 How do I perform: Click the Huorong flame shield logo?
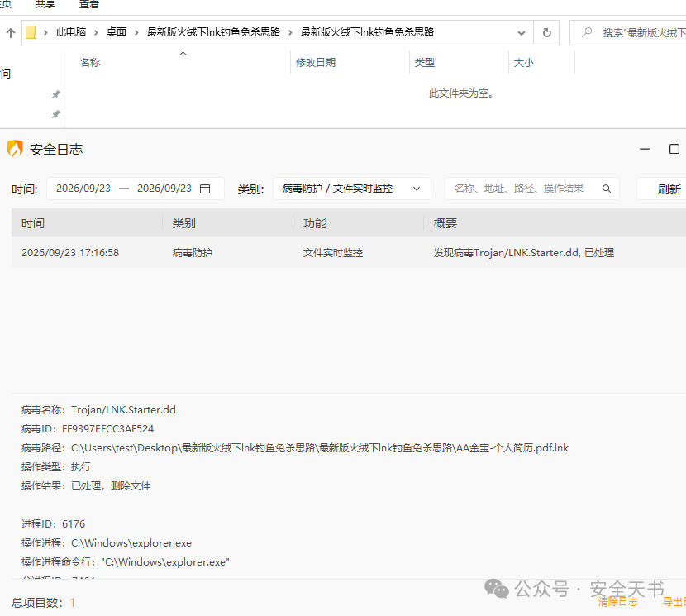tap(15, 149)
